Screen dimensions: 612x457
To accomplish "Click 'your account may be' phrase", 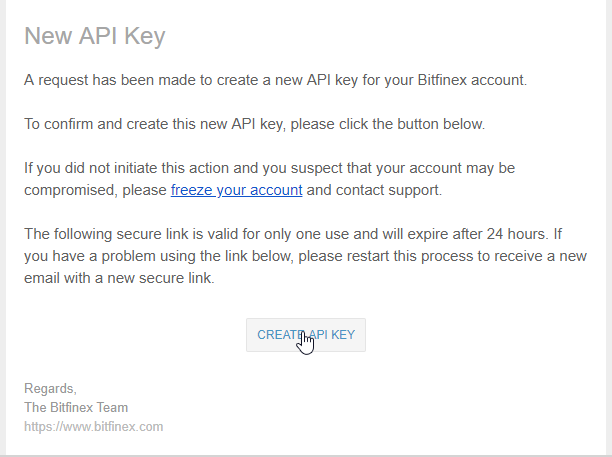I will click(x=446, y=168).
